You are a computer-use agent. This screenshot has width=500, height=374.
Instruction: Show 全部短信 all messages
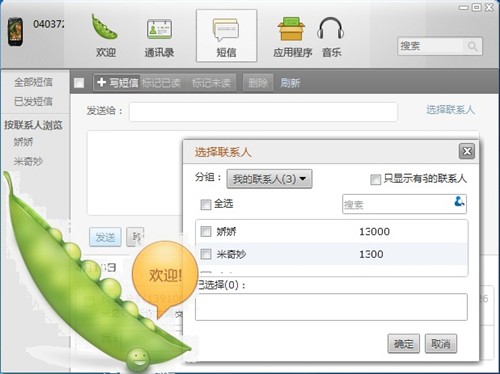[33, 82]
